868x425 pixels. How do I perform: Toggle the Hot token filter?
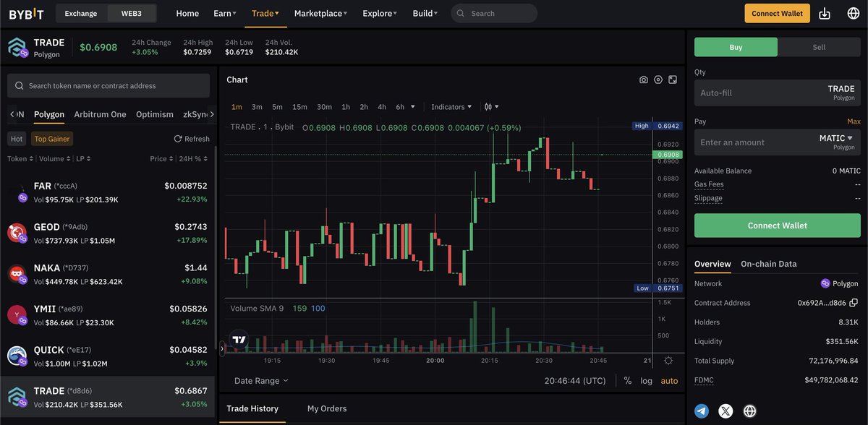pyautogui.click(x=17, y=139)
